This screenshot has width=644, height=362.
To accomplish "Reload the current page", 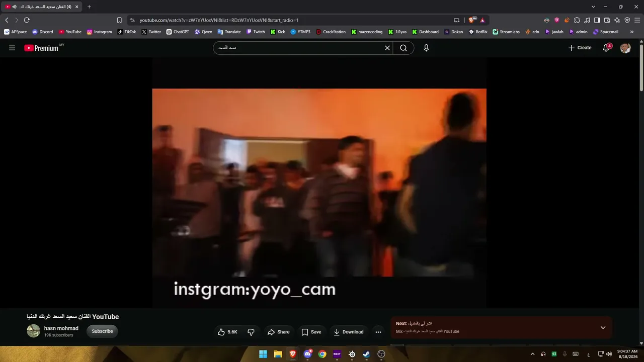I will click(27, 20).
